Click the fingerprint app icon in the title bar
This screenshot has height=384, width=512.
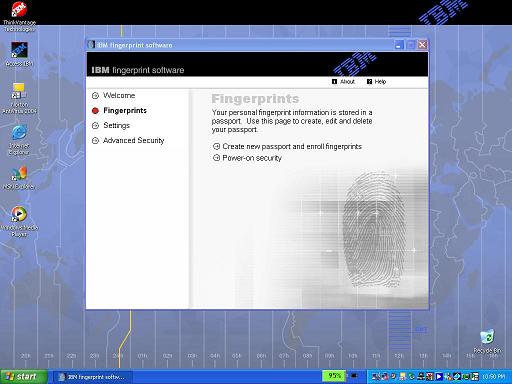(x=91, y=45)
